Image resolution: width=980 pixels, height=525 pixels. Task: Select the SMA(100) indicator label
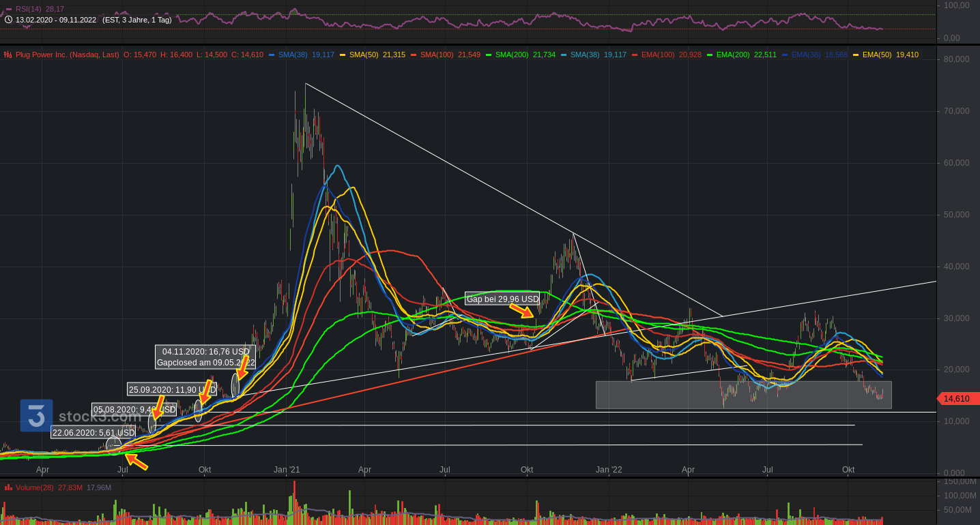pyautogui.click(x=437, y=55)
